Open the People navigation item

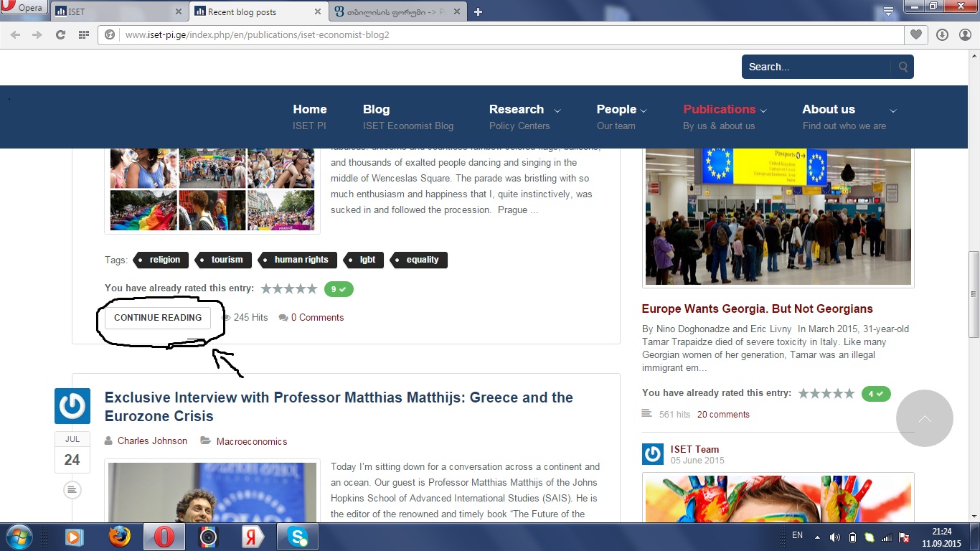click(x=616, y=117)
